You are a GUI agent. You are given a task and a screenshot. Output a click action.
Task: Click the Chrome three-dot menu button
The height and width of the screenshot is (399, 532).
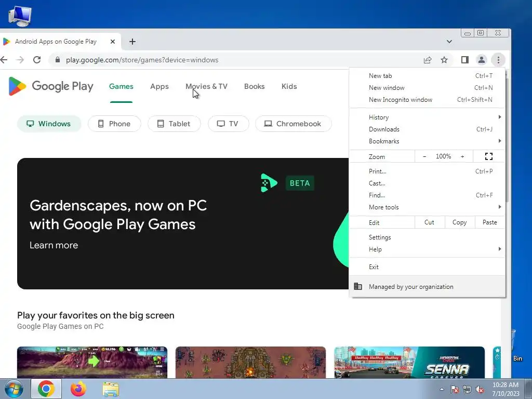(x=498, y=60)
